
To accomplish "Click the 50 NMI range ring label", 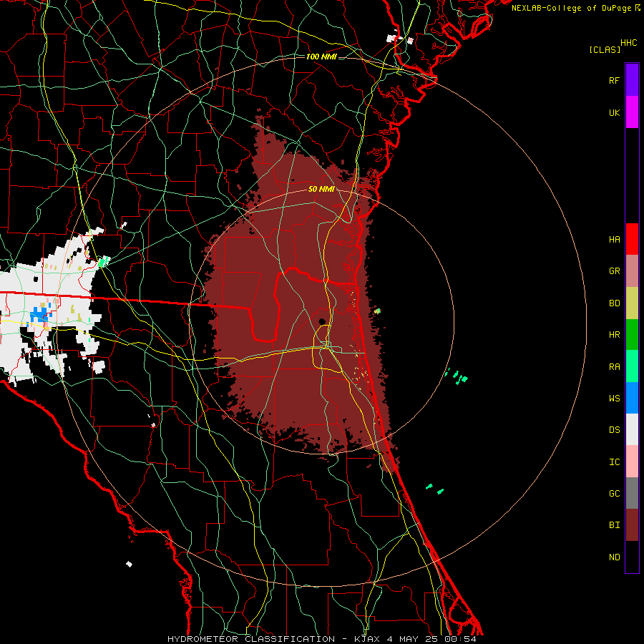I will (321, 189).
